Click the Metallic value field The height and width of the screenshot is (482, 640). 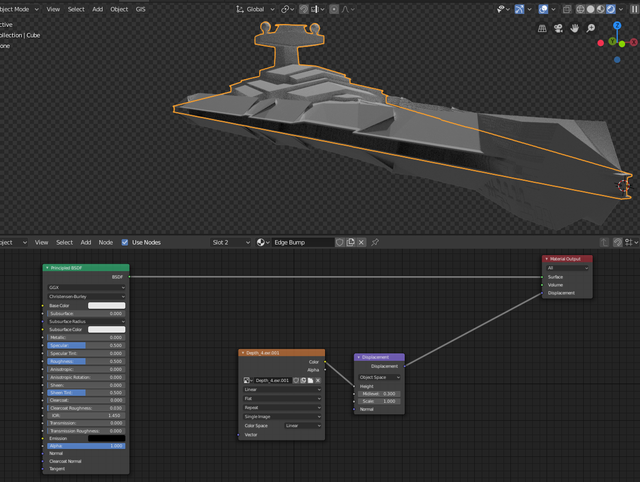coord(86,338)
